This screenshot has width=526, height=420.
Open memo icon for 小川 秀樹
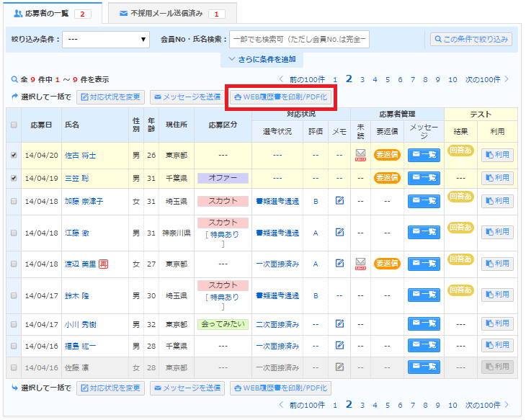tap(339, 323)
